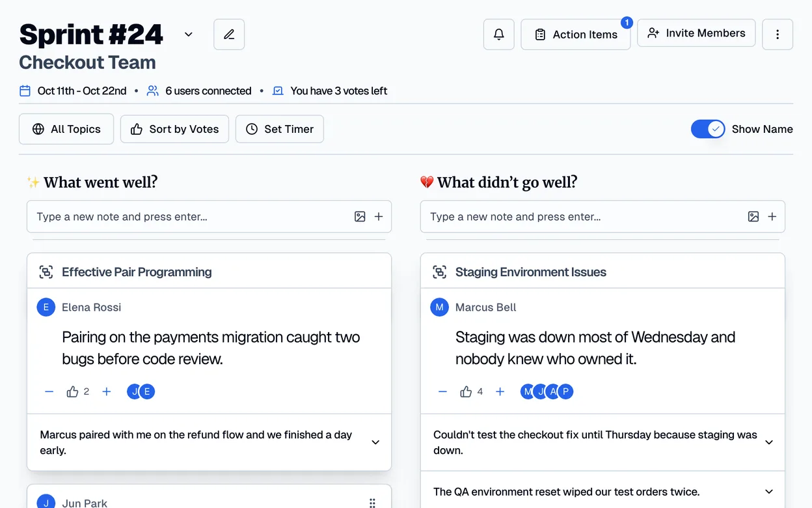Expand the Marcus paired with me note
This screenshot has width=812, height=508.
[x=375, y=442]
